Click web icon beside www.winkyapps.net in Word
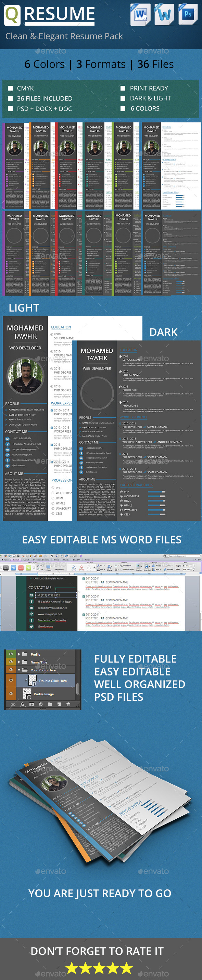The height and width of the screenshot is (980, 202). coord(31,614)
